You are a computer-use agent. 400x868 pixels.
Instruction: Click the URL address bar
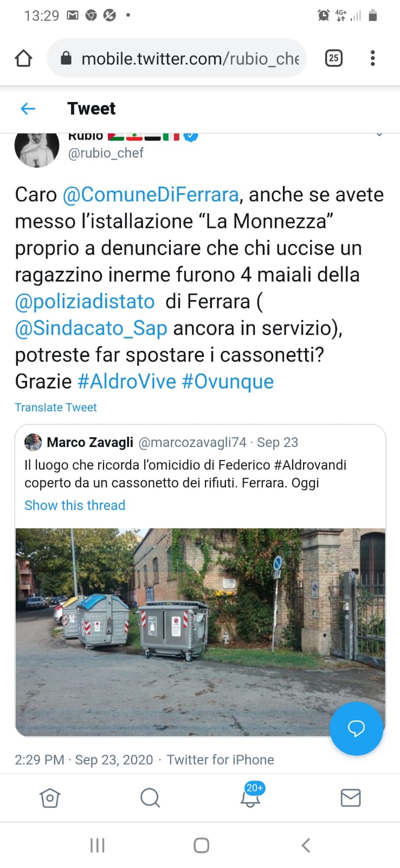click(x=177, y=58)
